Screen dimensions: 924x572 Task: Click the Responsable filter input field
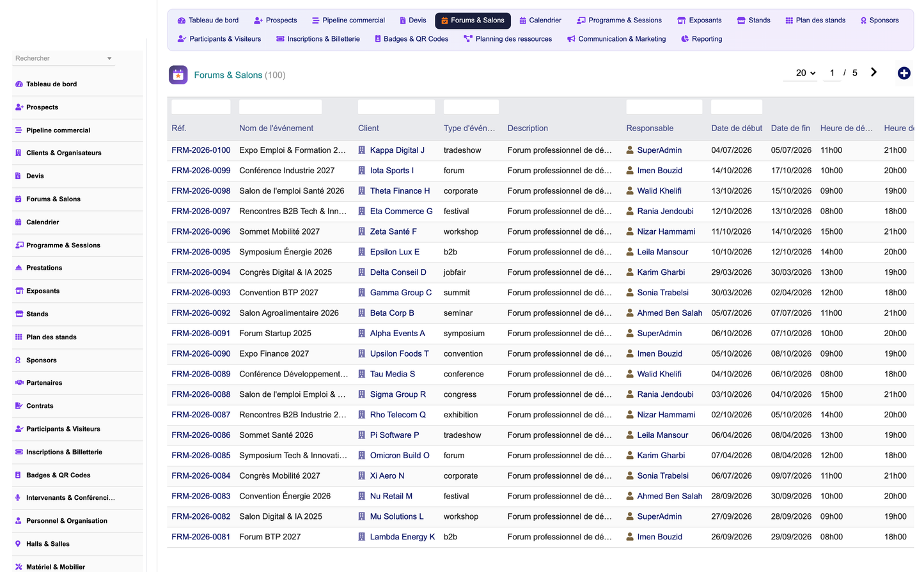tap(664, 107)
